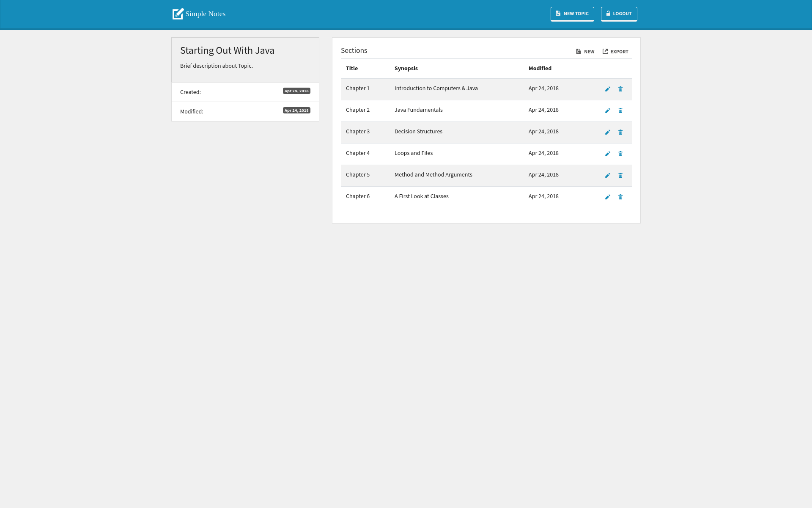Log out using the Logout button
The image size is (812, 508).
[619, 14]
